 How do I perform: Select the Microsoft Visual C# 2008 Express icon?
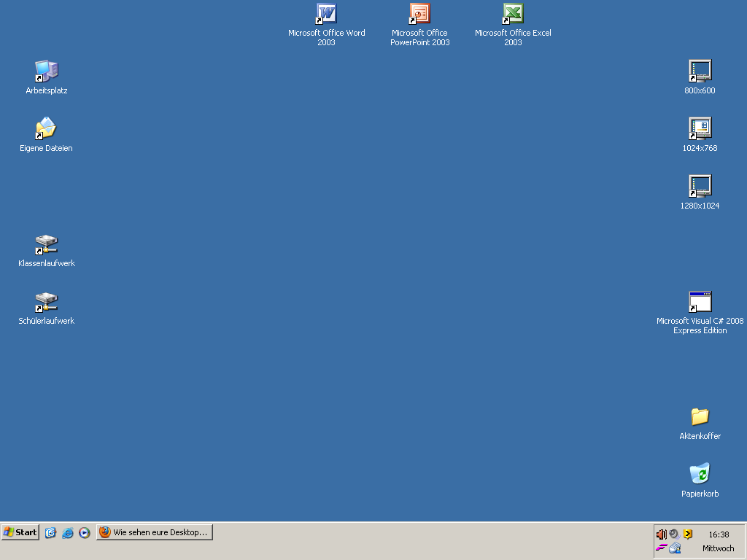(700, 302)
